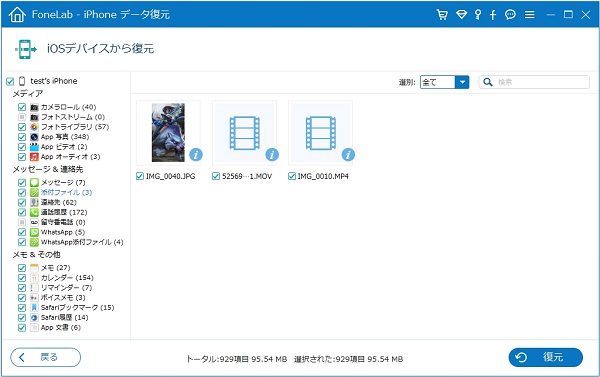This screenshot has height=377, width=600.
Task: Click the home icon in title bar
Action: coord(17,15)
